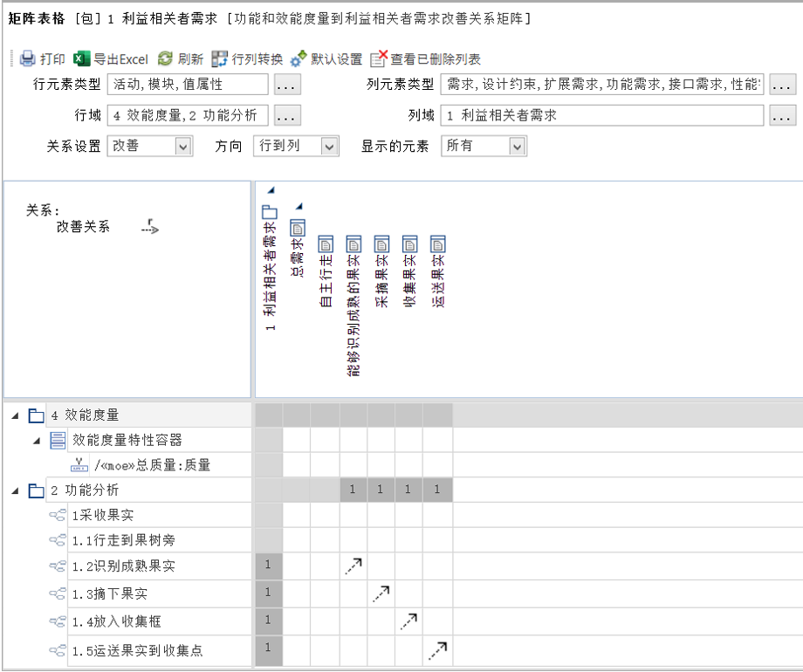Click the 1 total cell under 运送果实 in 功能分析 row

click(437, 490)
